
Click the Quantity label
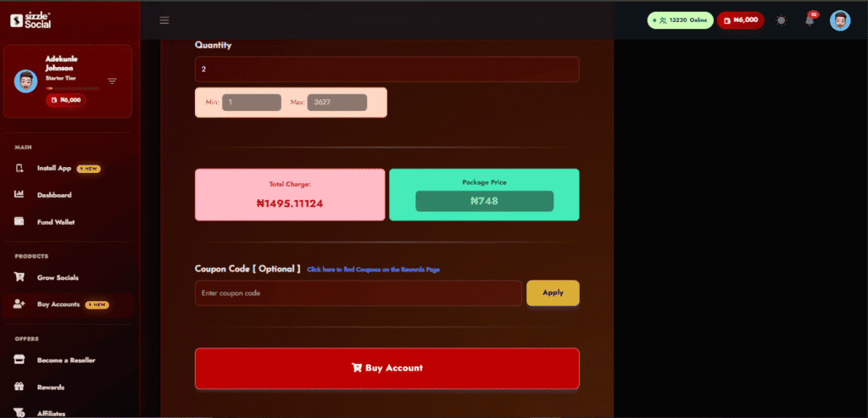(213, 46)
